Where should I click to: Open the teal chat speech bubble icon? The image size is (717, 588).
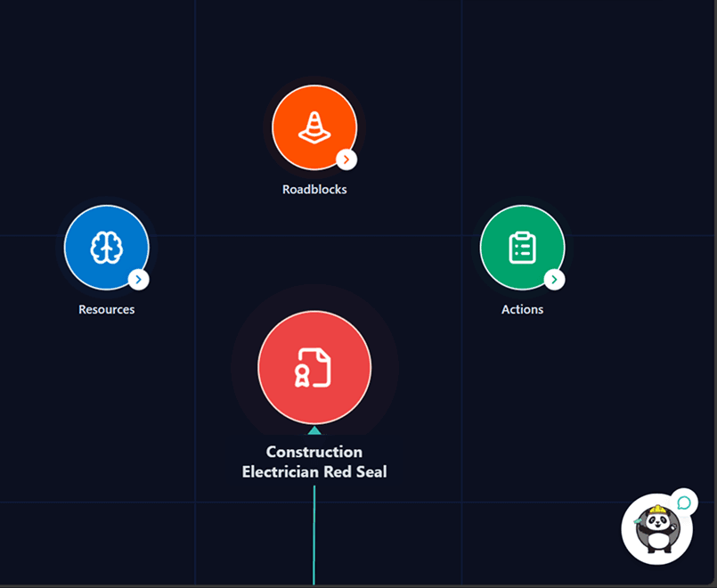pos(683,503)
